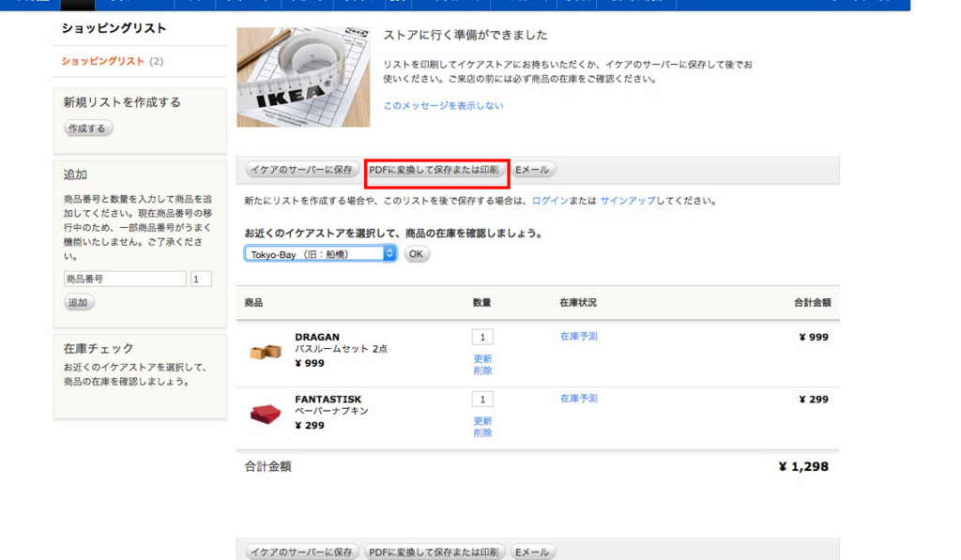Click the IKEA tape measure image
The image size is (961, 560).
click(x=303, y=77)
